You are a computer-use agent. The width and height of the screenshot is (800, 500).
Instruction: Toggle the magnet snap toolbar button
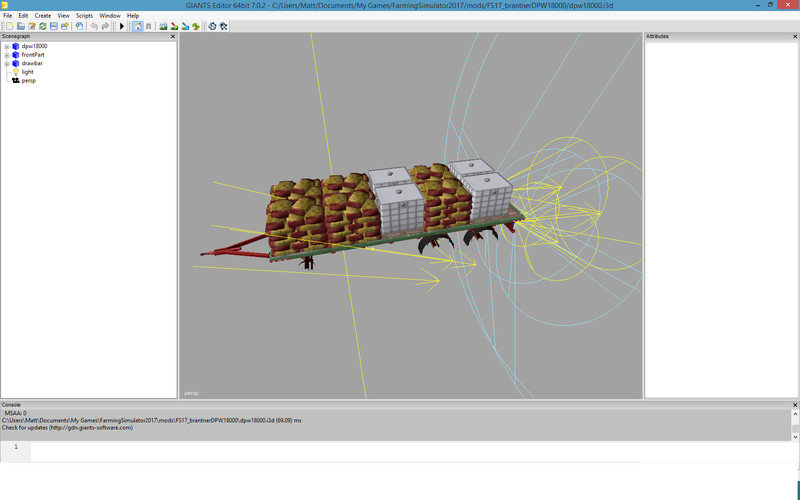click(x=149, y=26)
